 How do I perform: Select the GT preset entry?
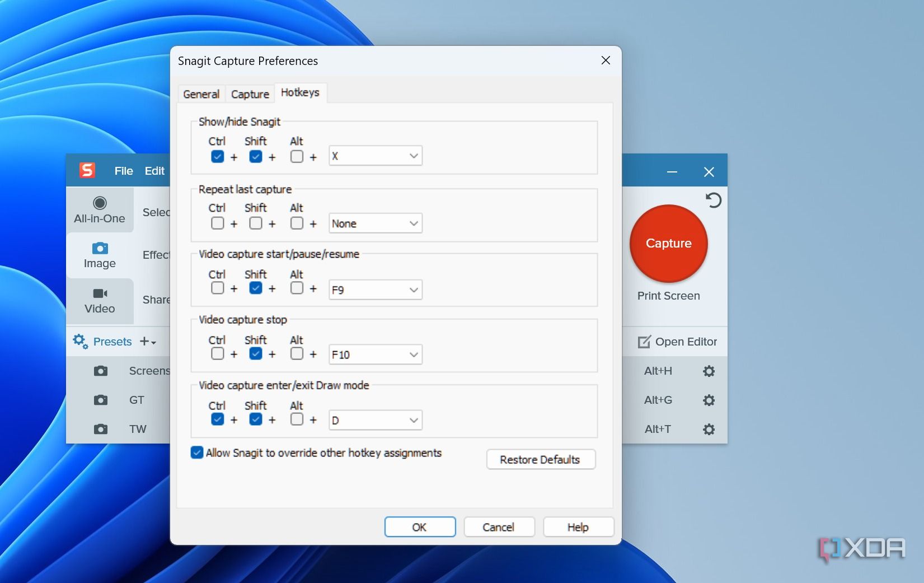136,400
